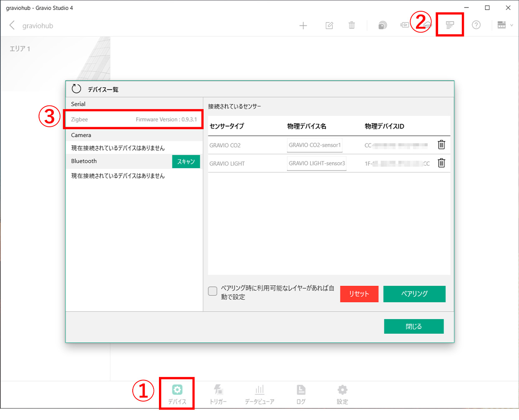Viewport: 519px width, 420px height.
Task: Edit the GRAVIO CO2-sensor1 name field
Action: coord(315,145)
